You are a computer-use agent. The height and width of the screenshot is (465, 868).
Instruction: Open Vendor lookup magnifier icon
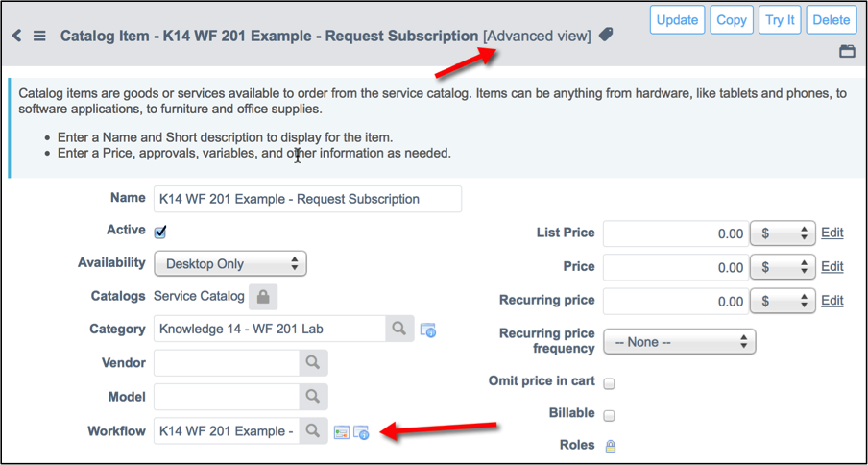pyautogui.click(x=313, y=362)
